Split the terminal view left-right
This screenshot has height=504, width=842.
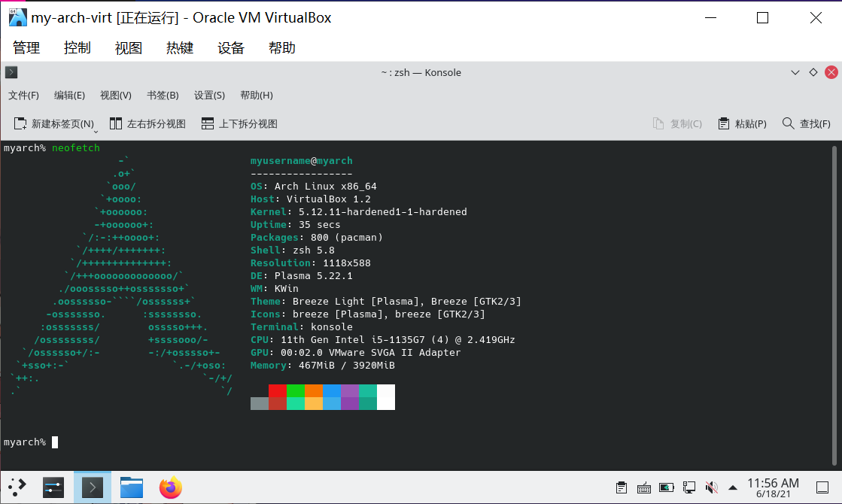[x=149, y=123]
